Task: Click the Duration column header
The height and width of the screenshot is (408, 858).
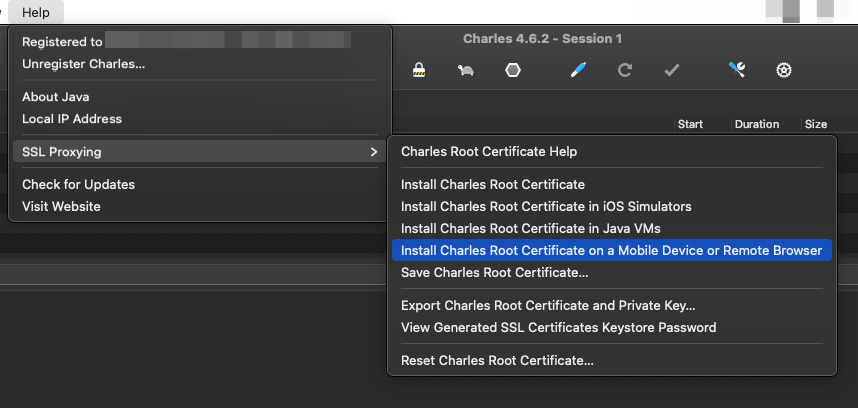Action: [757, 124]
